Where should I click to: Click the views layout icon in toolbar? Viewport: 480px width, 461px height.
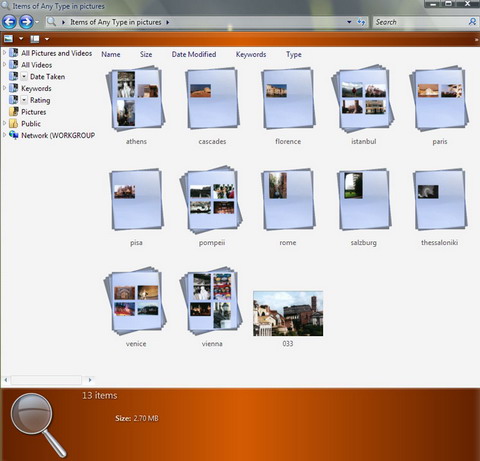point(35,39)
